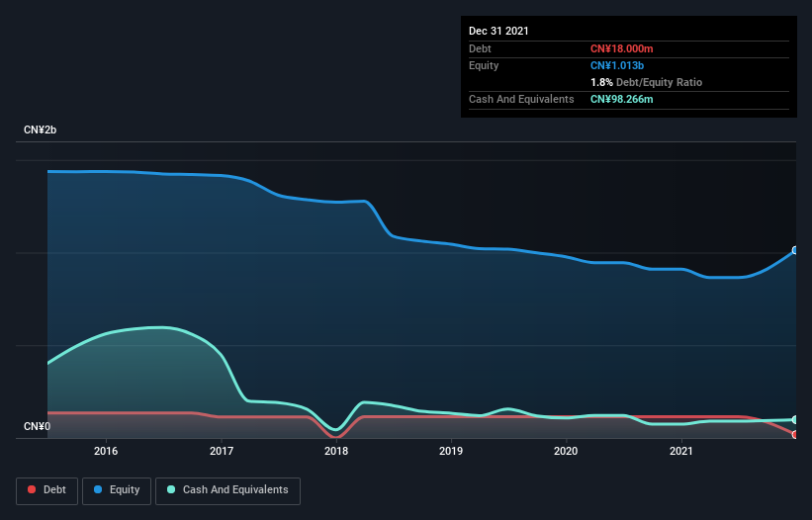Click the CN¥18.000m debt value
Viewport: 812px width, 520px height.
(x=621, y=48)
